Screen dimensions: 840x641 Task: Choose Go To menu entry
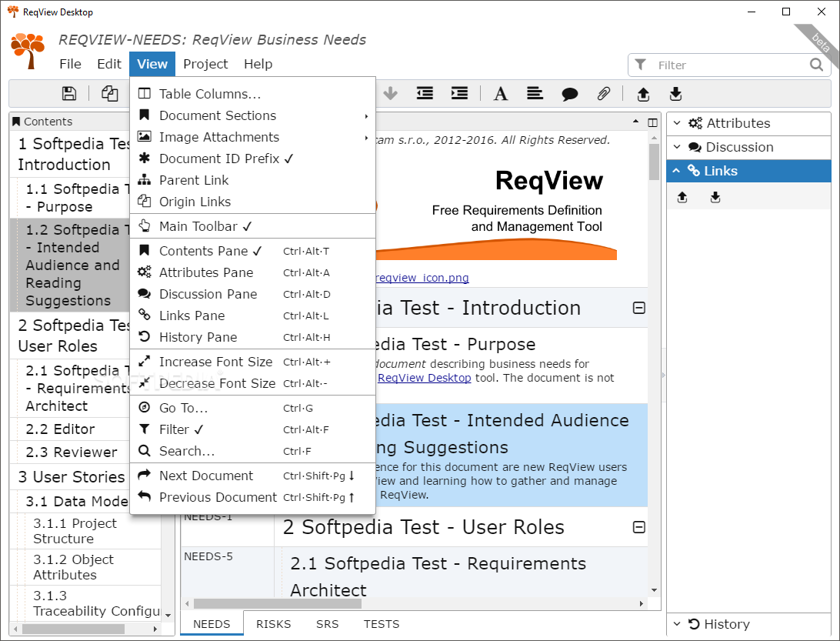tap(252, 408)
